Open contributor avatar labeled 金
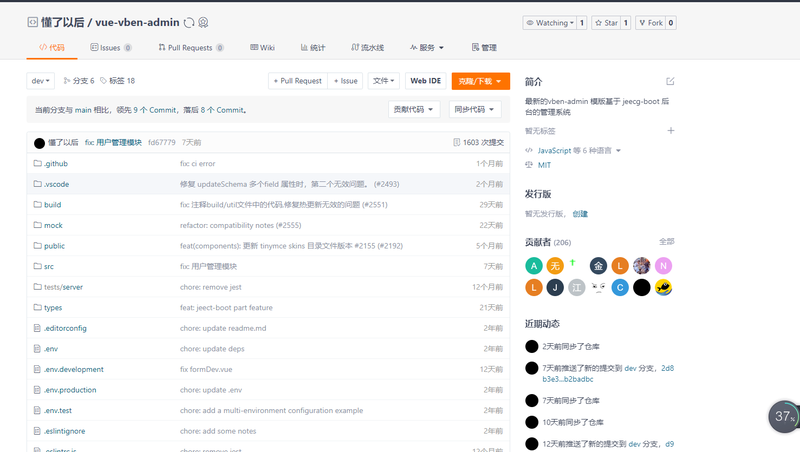The width and height of the screenshot is (800, 452). pyautogui.click(x=598, y=266)
